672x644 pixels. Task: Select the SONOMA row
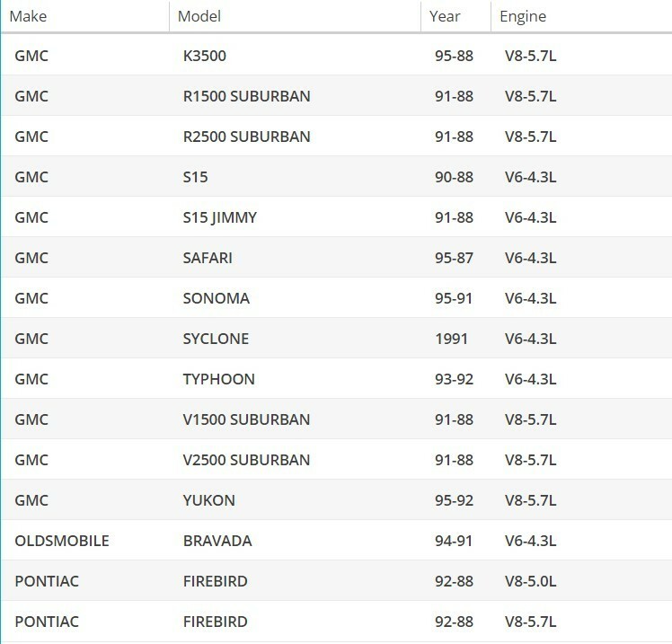pos(217,298)
